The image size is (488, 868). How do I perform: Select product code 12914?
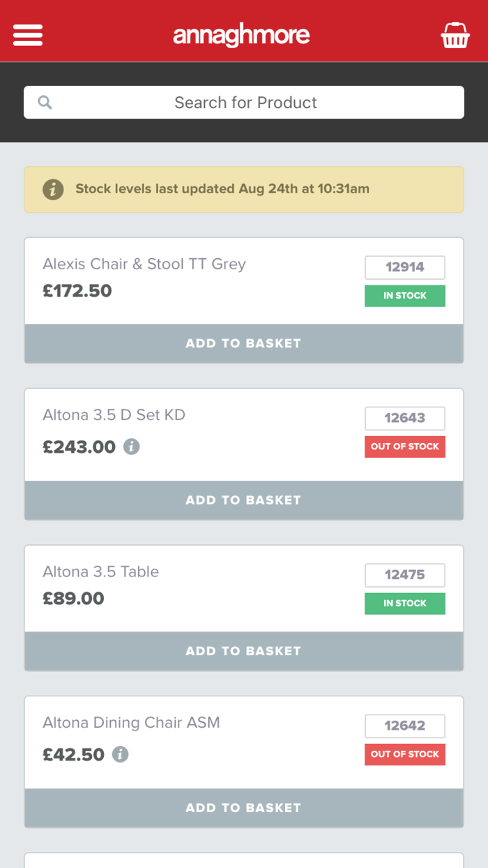[x=404, y=267]
